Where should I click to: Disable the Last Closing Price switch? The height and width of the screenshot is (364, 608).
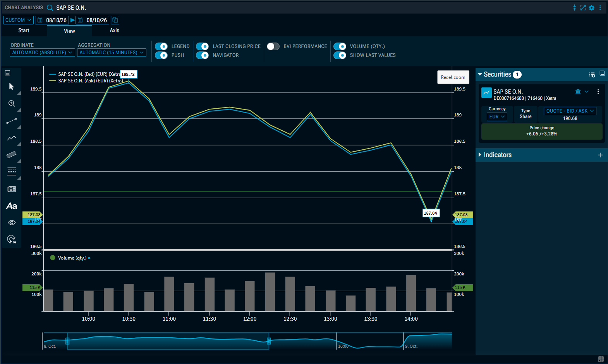[x=202, y=46]
